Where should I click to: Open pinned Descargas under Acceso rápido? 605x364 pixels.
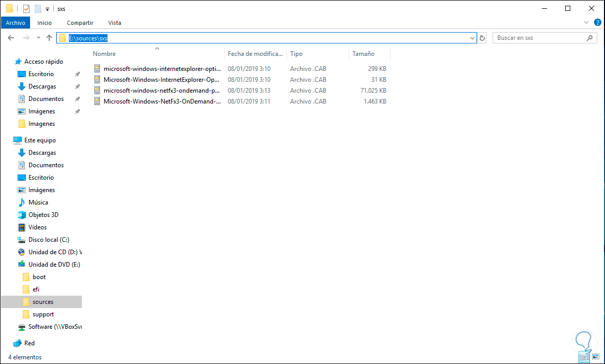[x=42, y=86]
